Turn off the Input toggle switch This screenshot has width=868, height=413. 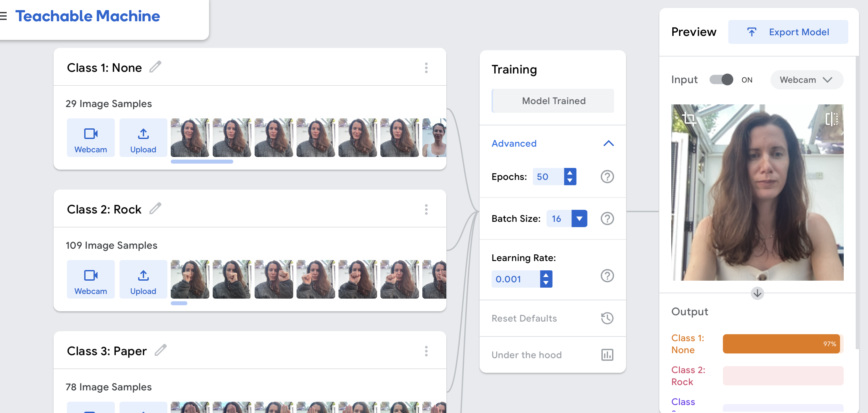tap(721, 80)
